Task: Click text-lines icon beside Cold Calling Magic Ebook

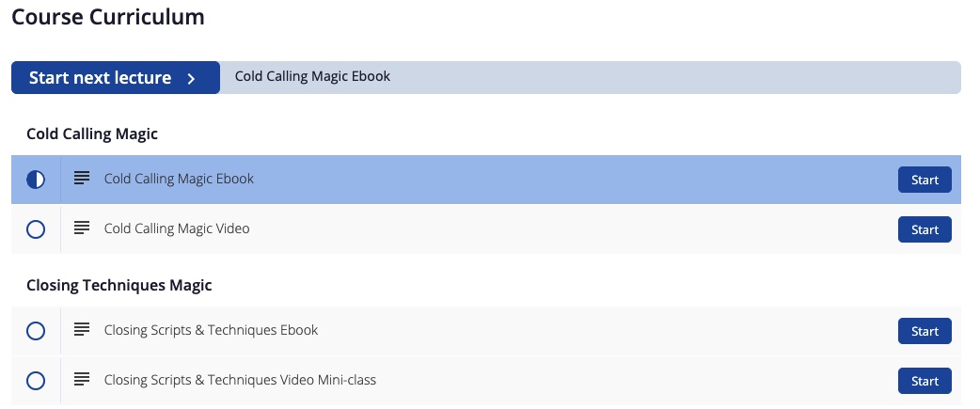Action: 82,178
